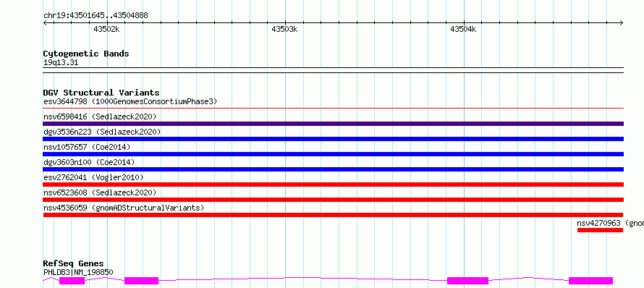Open the nsv4536059 (gnomADStructuralVariants) variant label
This screenshot has height=288, width=644.
click(124, 208)
